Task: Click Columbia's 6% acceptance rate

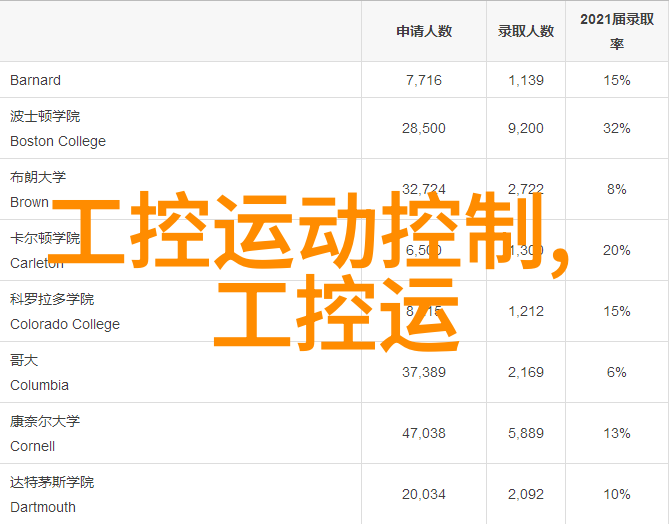Action: [617, 373]
